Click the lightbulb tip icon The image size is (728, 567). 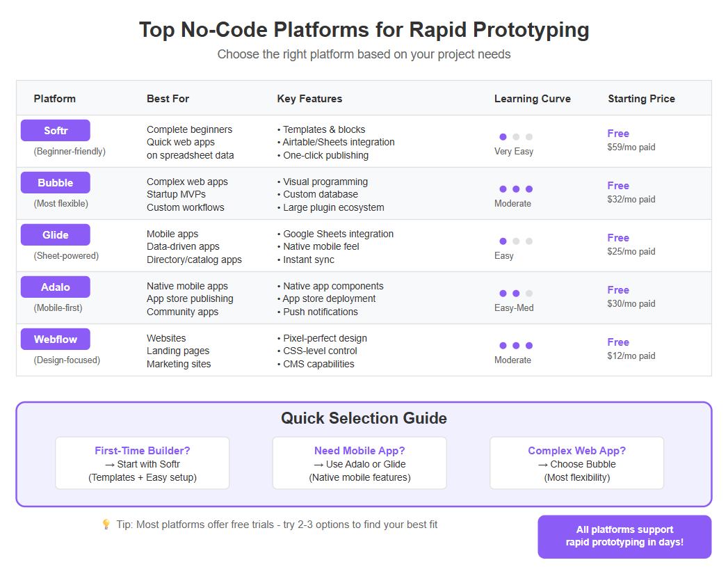(106, 525)
